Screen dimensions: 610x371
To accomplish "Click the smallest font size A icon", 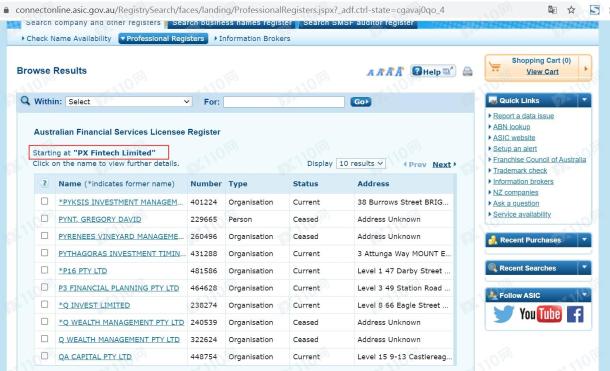I will [370, 73].
